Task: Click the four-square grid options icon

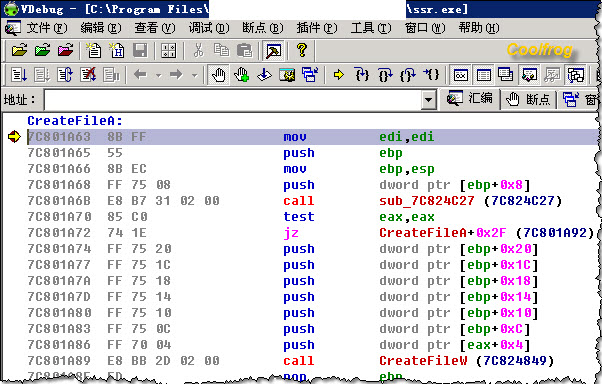Action: pyautogui.click(x=168, y=50)
